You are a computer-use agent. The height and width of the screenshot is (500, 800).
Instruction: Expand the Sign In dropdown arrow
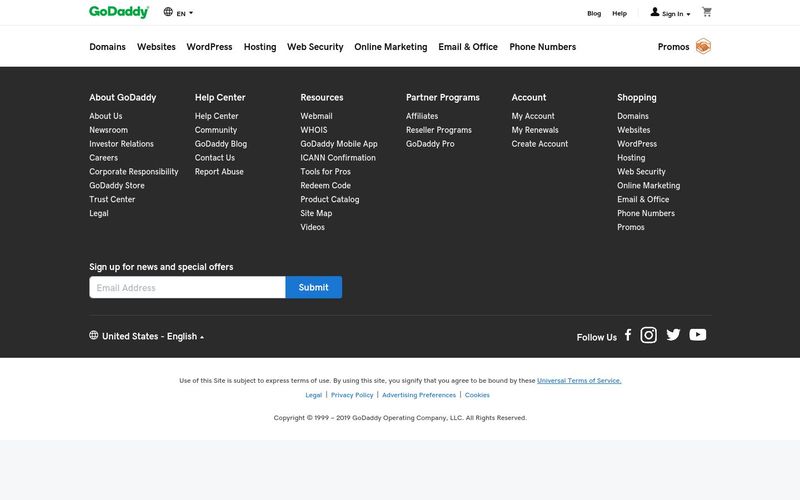(x=688, y=14)
